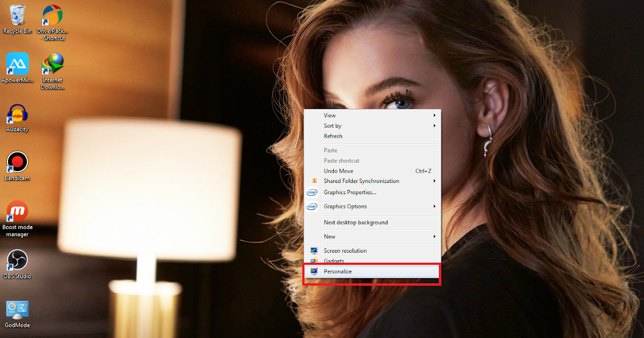Viewport: 644px width, 338px height.
Task: Select the GodMode desktop icon
Action: click(17, 314)
